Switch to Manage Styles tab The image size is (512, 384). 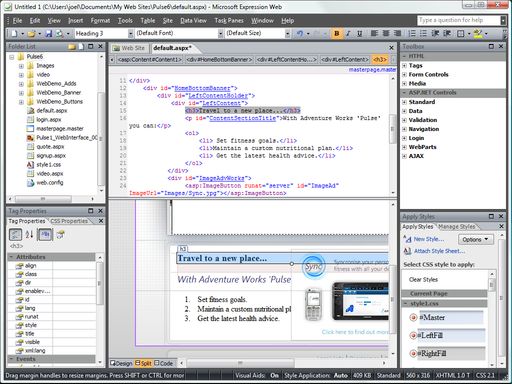coord(457,227)
